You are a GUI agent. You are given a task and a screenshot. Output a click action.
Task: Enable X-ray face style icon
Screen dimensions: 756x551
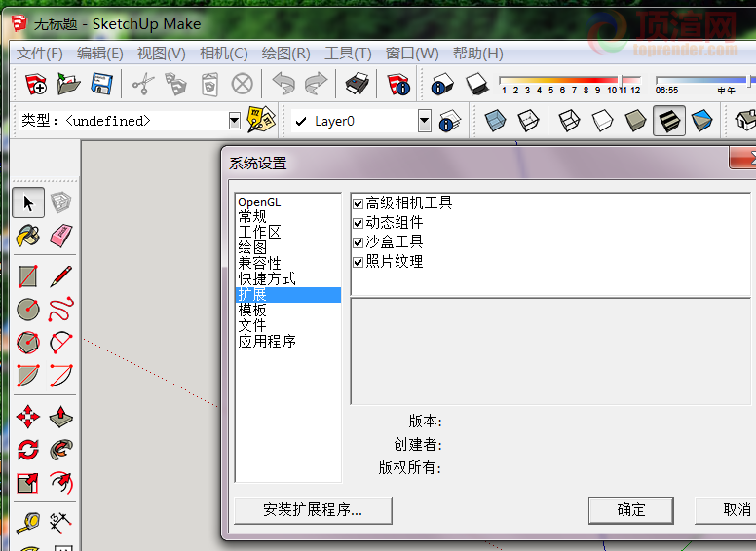(495, 121)
